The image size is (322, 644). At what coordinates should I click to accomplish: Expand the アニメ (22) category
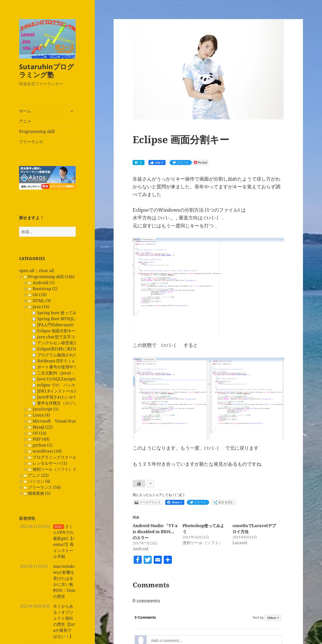[21, 475]
